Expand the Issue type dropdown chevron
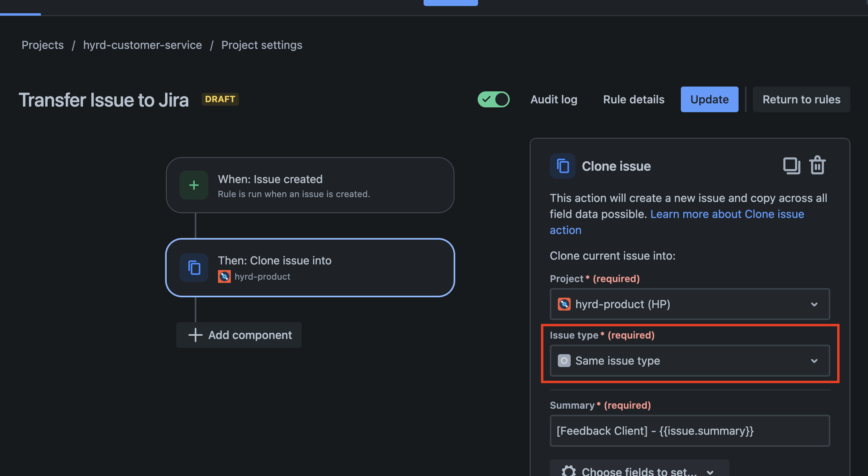 (814, 361)
